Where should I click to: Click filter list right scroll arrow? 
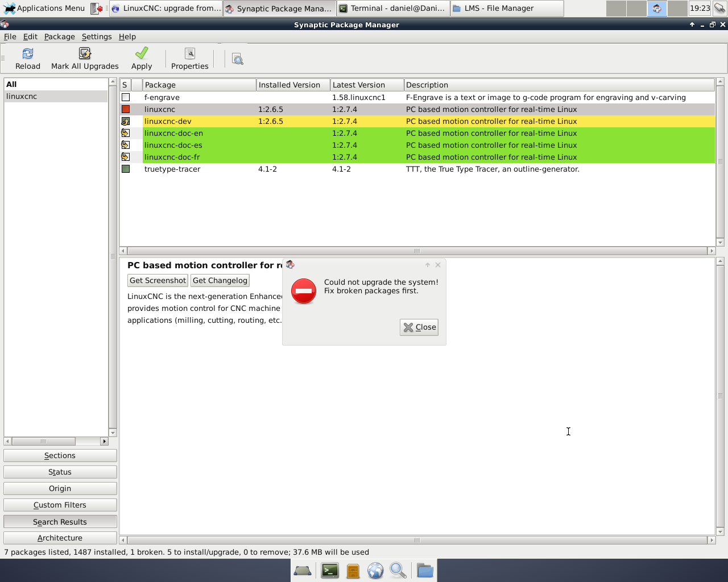104,441
